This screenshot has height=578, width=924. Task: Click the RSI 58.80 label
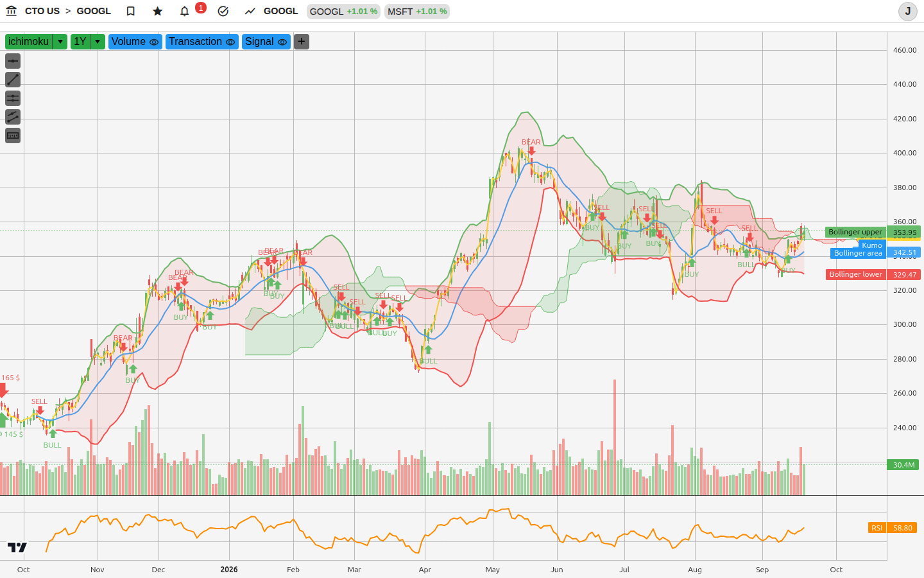[893, 528]
